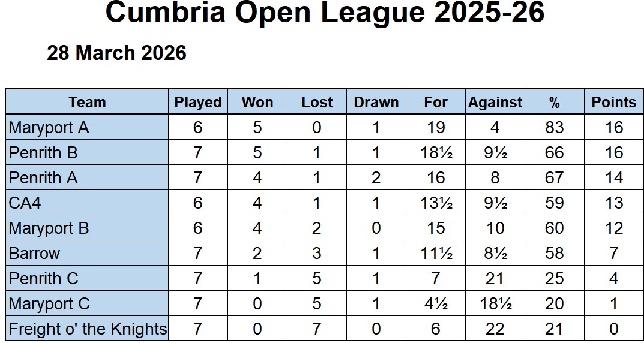This screenshot has height=343, width=644.
Task: Select Maryport B team cell
Action: [86, 228]
